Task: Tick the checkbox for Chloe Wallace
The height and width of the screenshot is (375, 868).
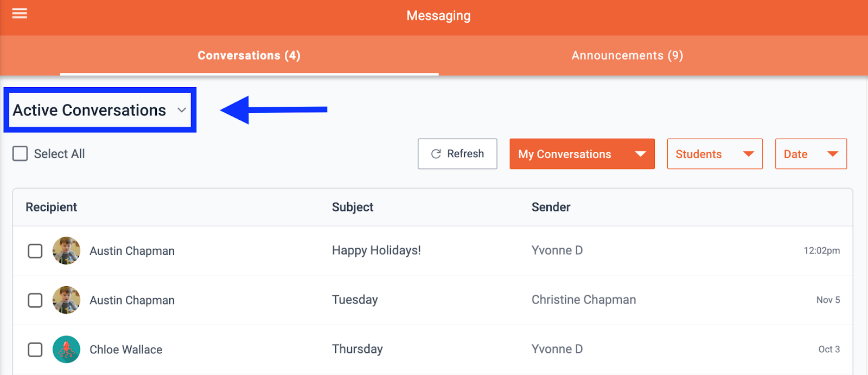Action: (35, 350)
